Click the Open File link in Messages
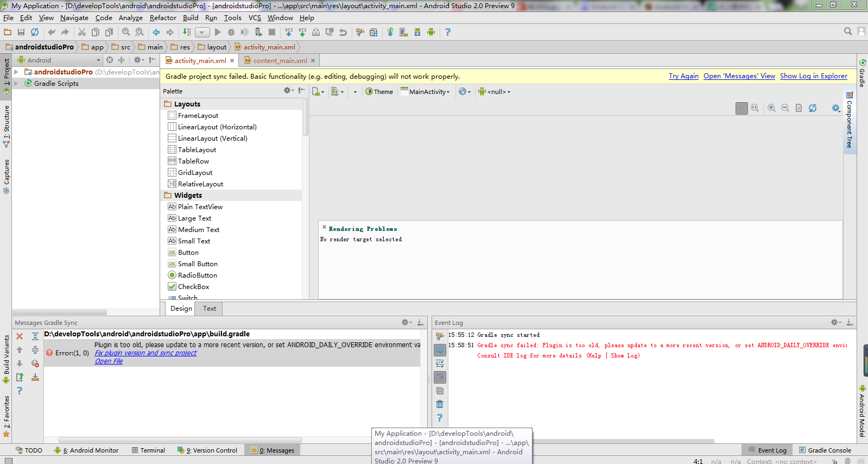This screenshot has height=464, width=868. click(x=109, y=361)
